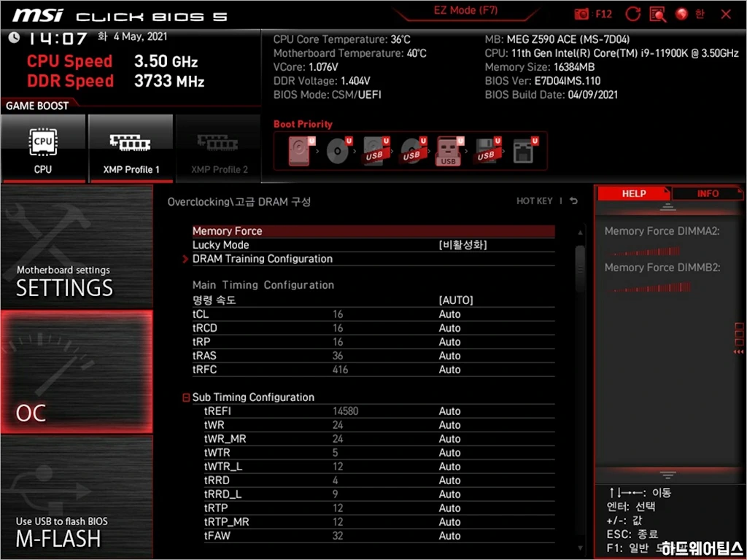Click the Overclocking\고급 DRAM 구성 breadcrumb

tap(239, 201)
